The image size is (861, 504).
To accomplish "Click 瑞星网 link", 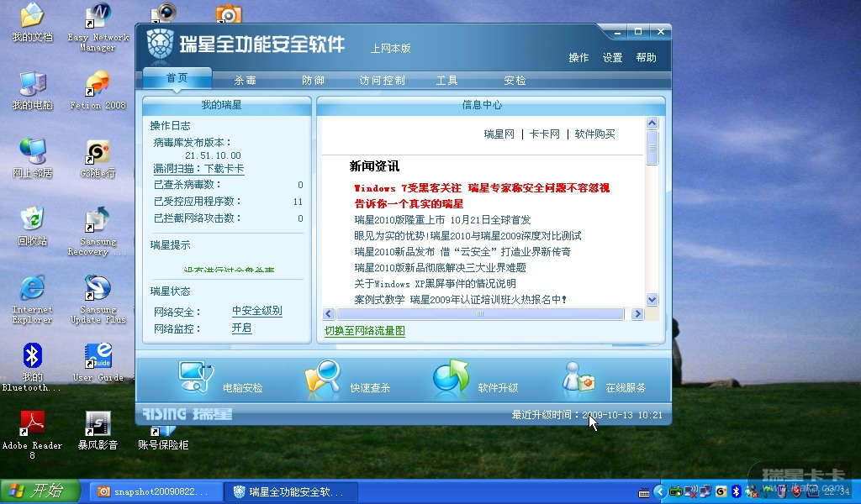I will 499,134.
